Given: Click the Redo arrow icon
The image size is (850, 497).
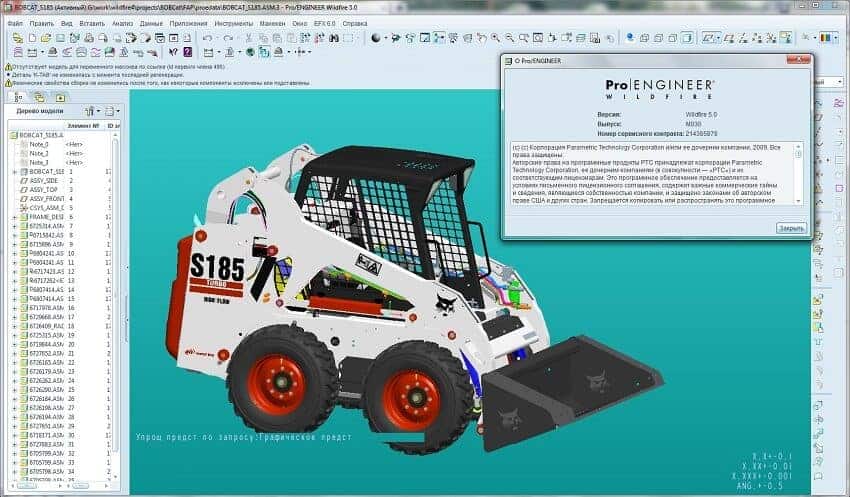Looking at the screenshot, I should pos(228,38).
